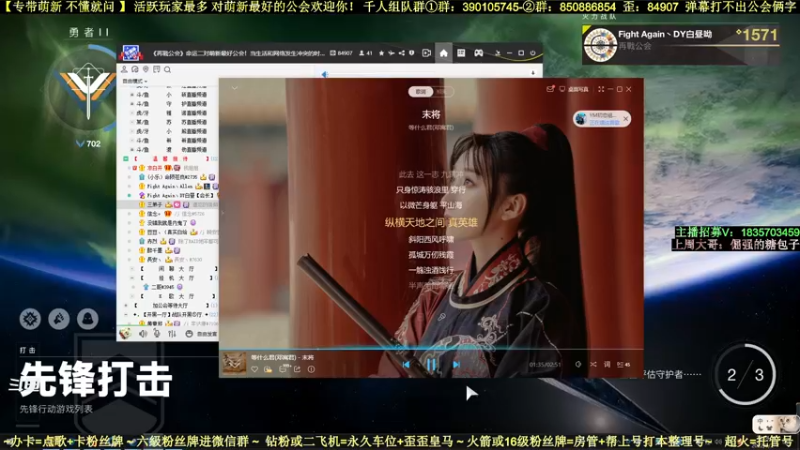
Task: Open the app grid tab in YY titlebar
Action: click(x=461, y=53)
